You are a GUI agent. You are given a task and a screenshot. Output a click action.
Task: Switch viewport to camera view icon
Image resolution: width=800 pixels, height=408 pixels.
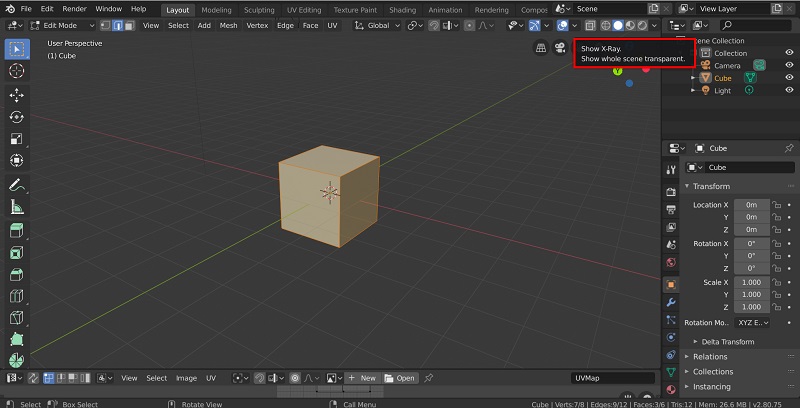[561, 47]
